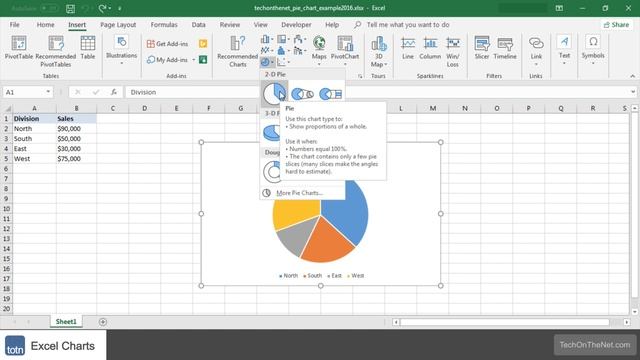Viewport: 640px width, 360px height.
Task: Select the Doughnut chart option
Action: 271,171
